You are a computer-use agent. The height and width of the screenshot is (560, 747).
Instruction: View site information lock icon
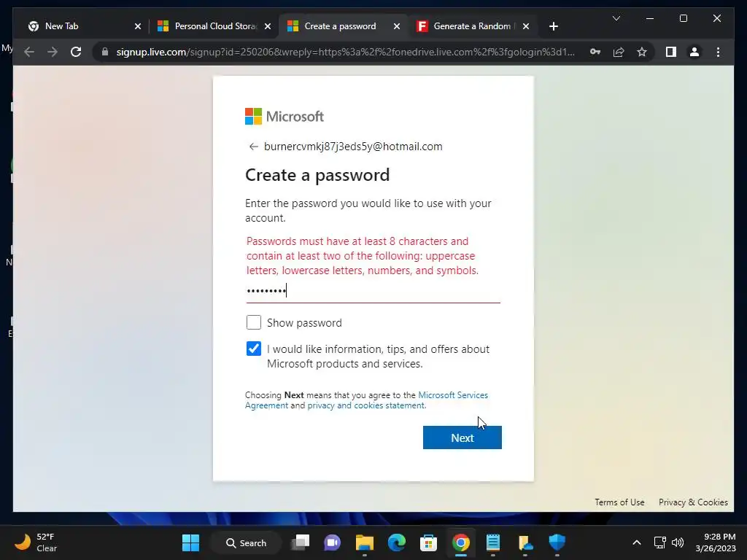click(105, 52)
